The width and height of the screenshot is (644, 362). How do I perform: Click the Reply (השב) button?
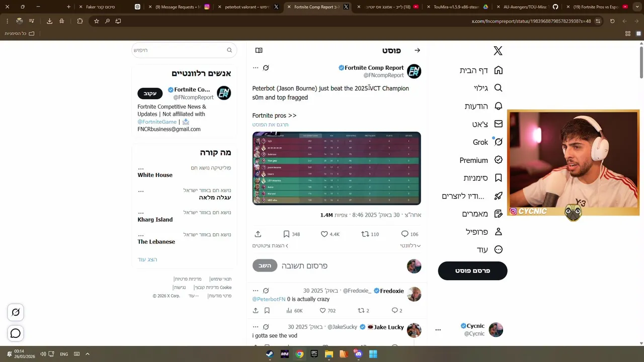(x=265, y=266)
